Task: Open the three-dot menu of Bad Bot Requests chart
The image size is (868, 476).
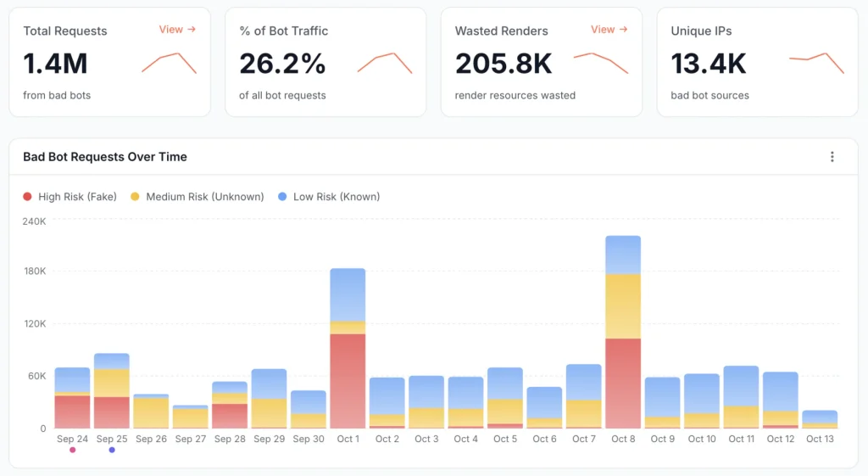Action: (832, 157)
